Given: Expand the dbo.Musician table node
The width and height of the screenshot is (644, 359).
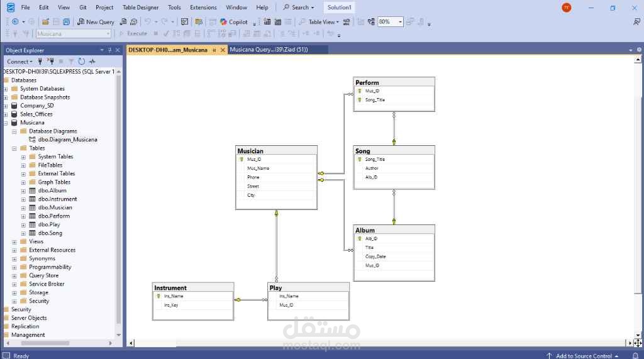Looking at the screenshot, I should (x=23, y=208).
